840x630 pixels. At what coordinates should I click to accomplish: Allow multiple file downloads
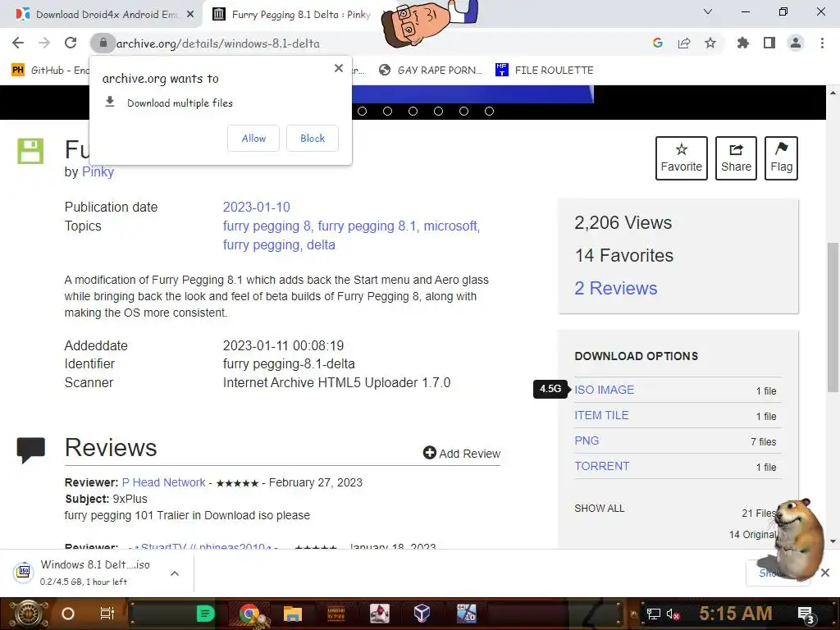253,138
